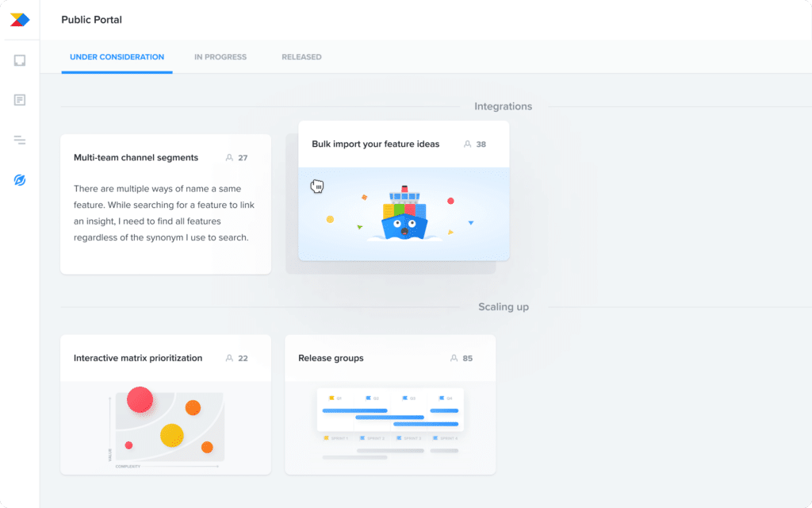
Task: Switch to the In Progress tab
Action: [x=220, y=57]
